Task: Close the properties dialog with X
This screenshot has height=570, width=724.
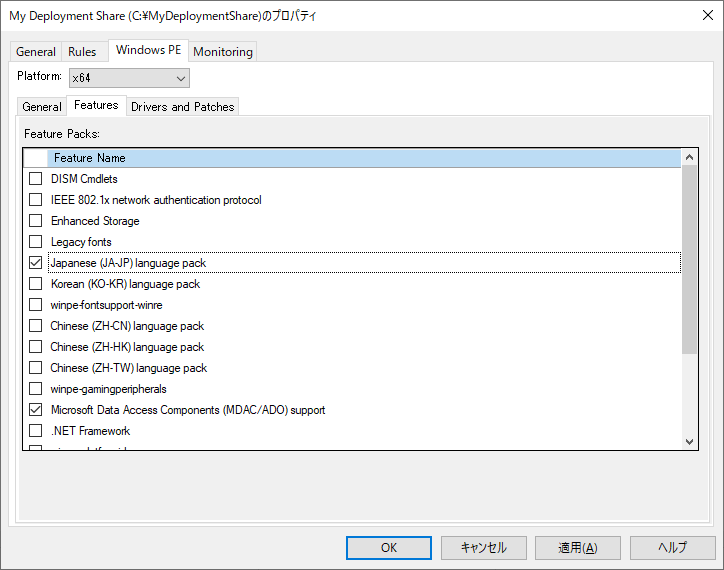Action: 708,15
